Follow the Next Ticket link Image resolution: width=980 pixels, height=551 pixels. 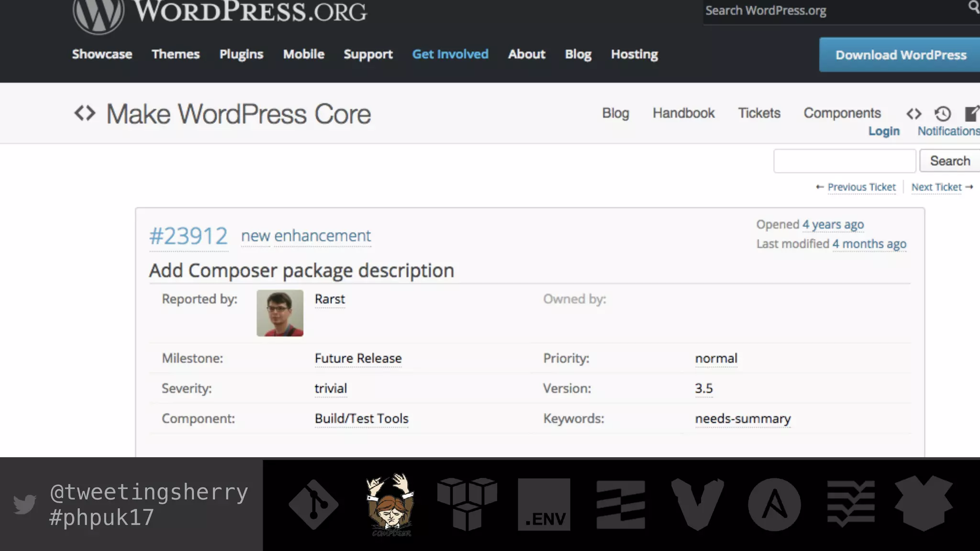(936, 187)
